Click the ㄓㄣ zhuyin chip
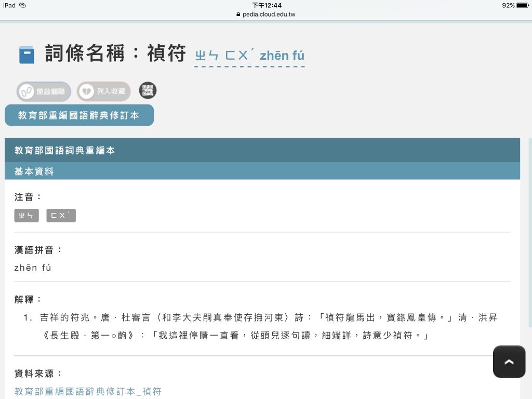 tap(26, 216)
